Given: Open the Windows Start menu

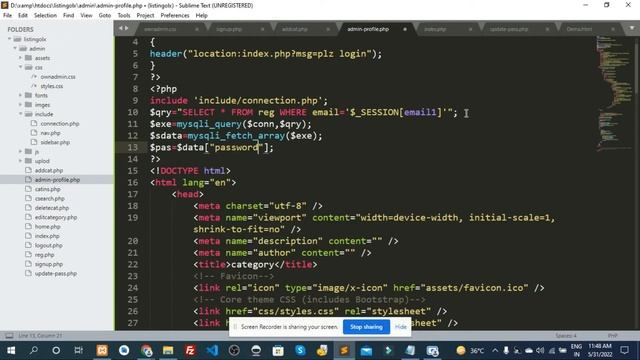Looking at the screenshot, I should (x=11, y=351).
